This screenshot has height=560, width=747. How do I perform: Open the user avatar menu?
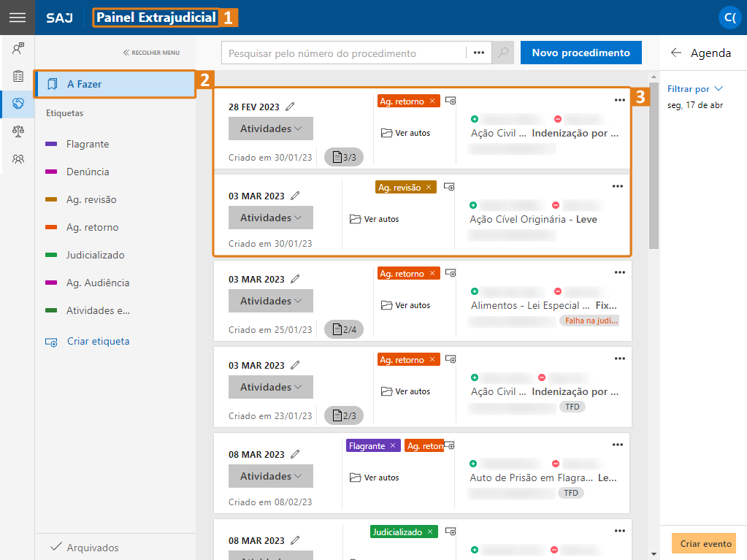pos(730,18)
